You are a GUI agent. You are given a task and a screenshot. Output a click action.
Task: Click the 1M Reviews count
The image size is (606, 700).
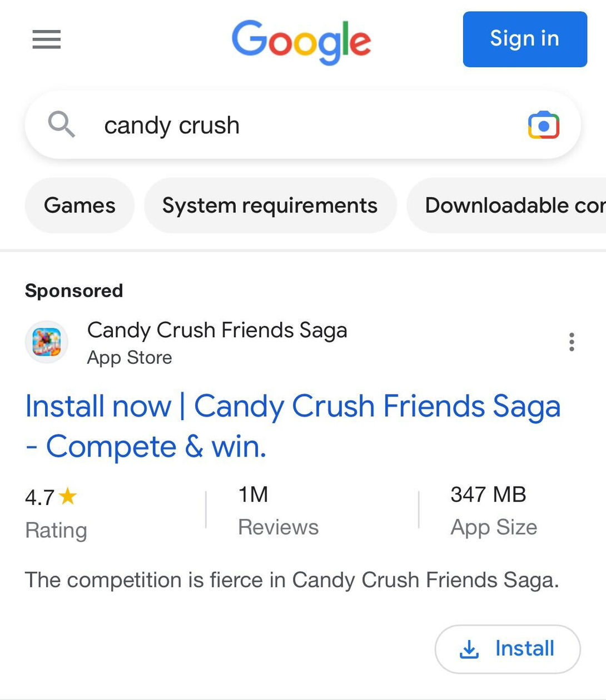[277, 511]
